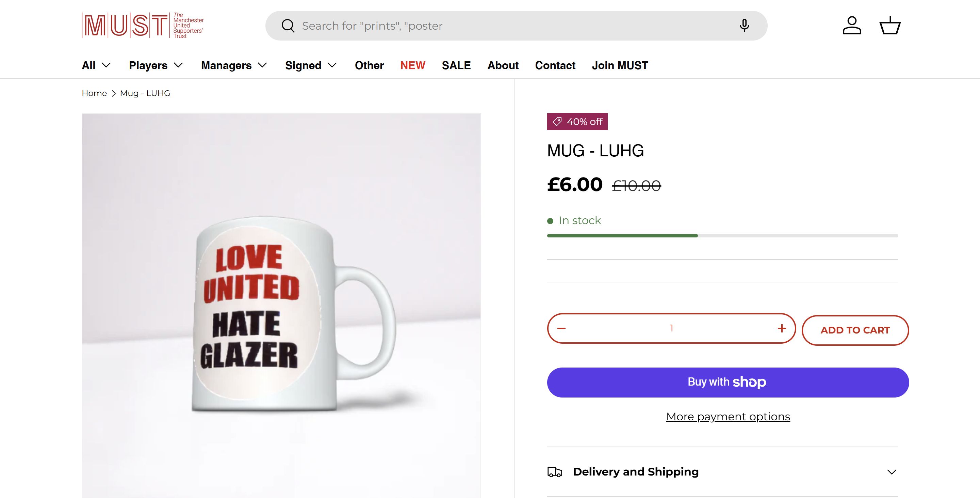Click the LUHG mug product image

click(281, 305)
